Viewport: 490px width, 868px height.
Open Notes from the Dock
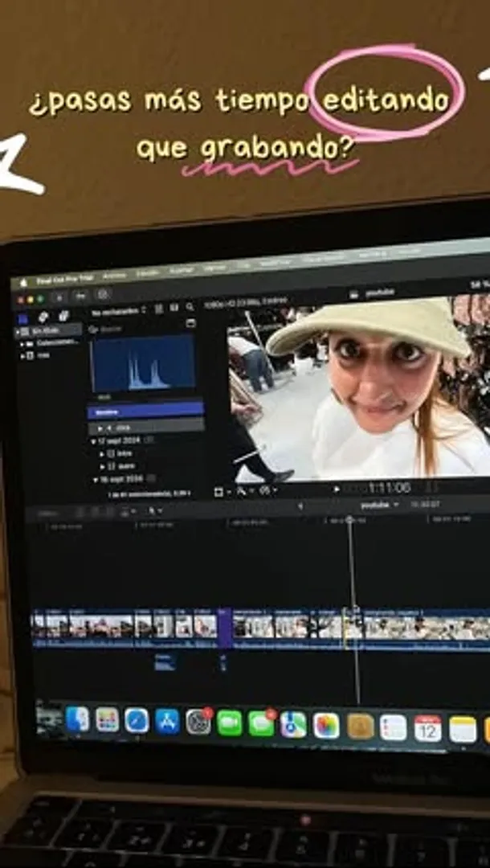click(463, 730)
